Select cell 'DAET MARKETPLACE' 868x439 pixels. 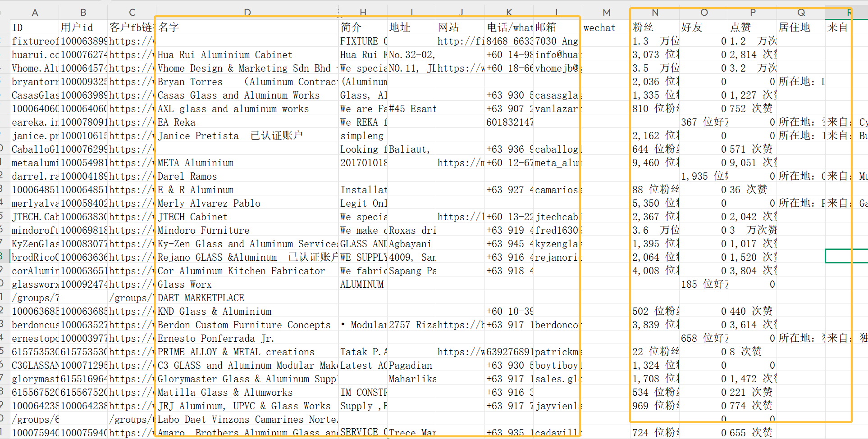point(247,298)
